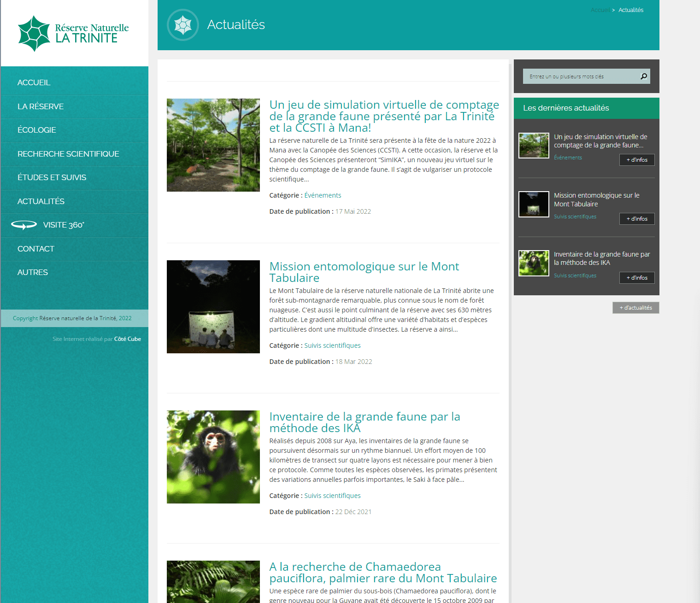
Task: Select ÉTUDES ET SUIVIS menu entry
Action: pyautogui.click(x=52, y=177)
